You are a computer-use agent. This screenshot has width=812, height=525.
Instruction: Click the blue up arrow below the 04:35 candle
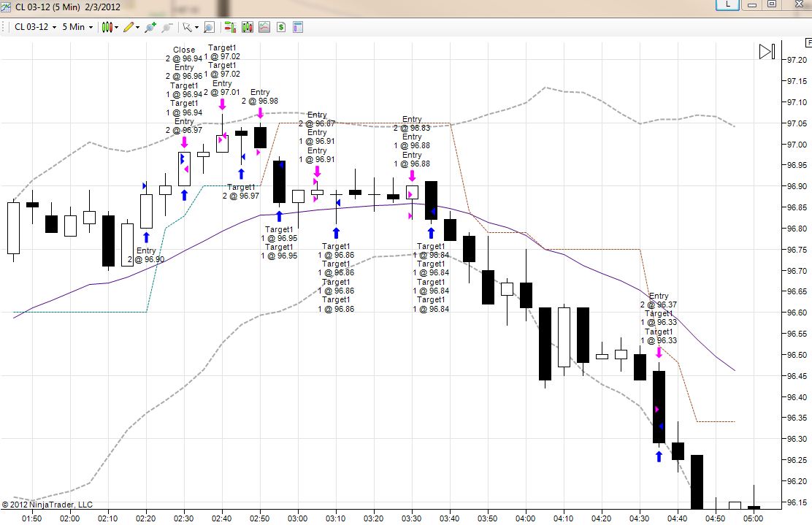[659, 456]
